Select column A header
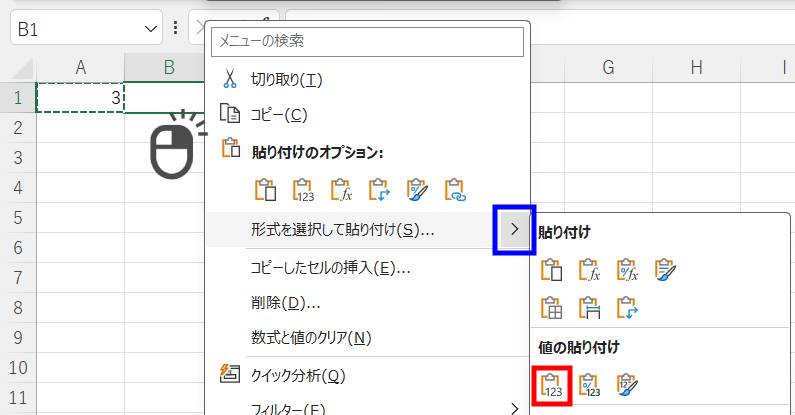This screenshot has width=795, height=415. point(80,67)
